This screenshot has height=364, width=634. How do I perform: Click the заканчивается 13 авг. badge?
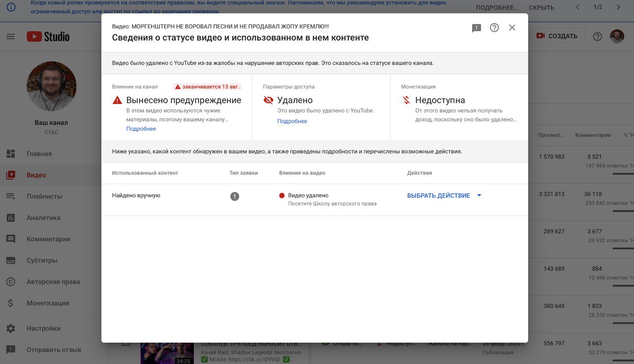pyautogui.click(x=207, y=87)
